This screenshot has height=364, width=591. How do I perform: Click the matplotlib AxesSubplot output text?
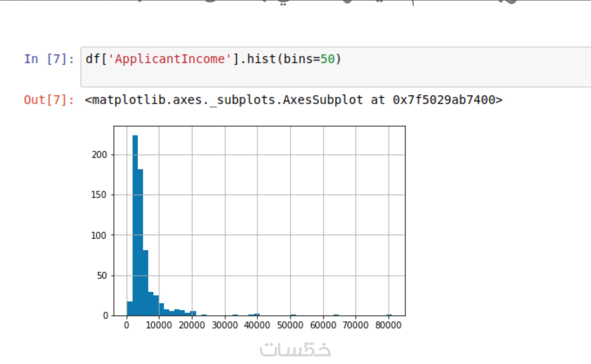point(293,100)
